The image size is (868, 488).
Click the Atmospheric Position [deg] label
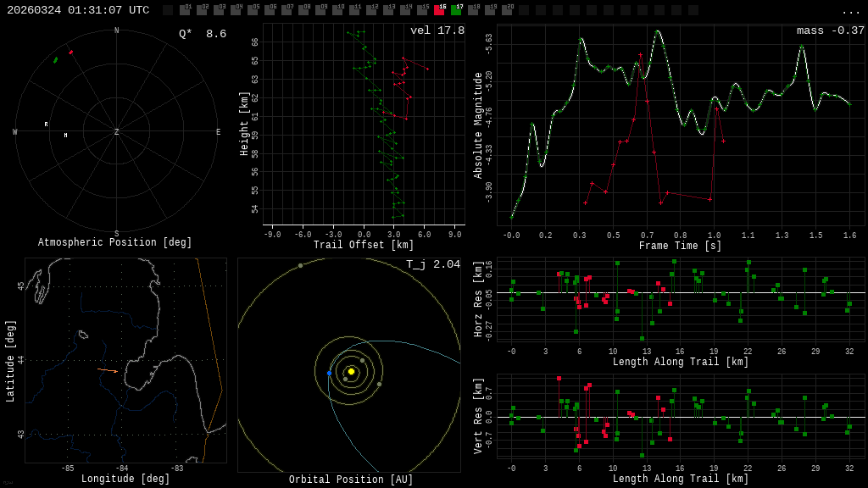coord(114,242)
